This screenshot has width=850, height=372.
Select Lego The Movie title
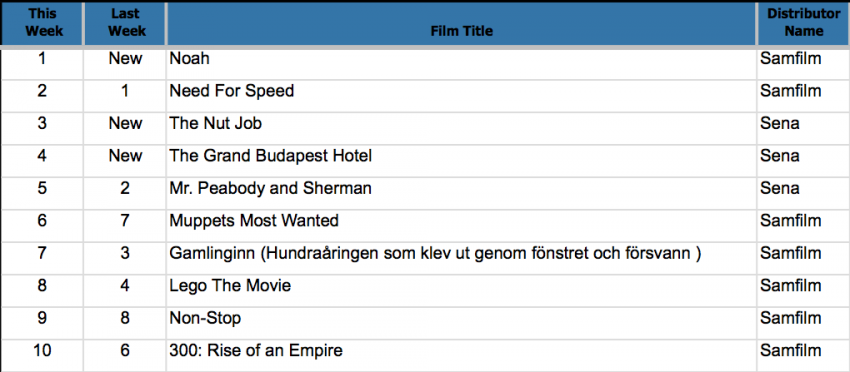click(230, 286)
